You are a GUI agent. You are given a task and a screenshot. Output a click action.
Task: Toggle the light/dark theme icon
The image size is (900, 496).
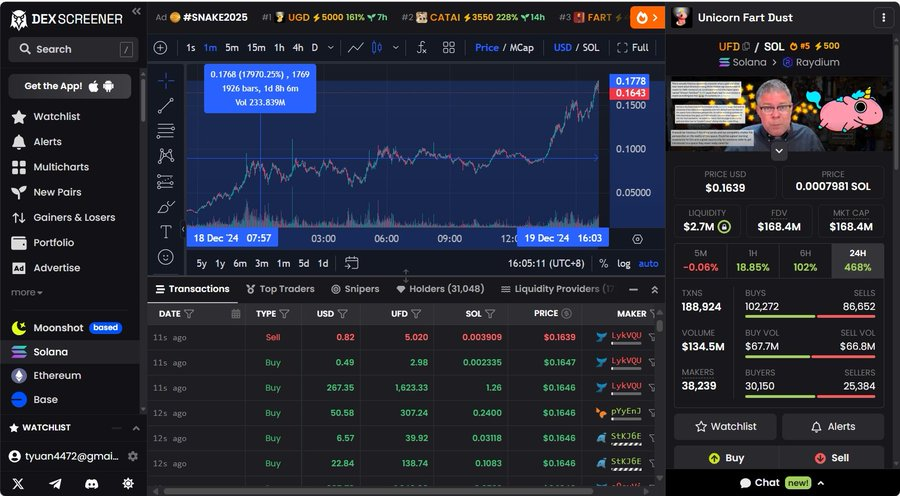pos(128,484)
